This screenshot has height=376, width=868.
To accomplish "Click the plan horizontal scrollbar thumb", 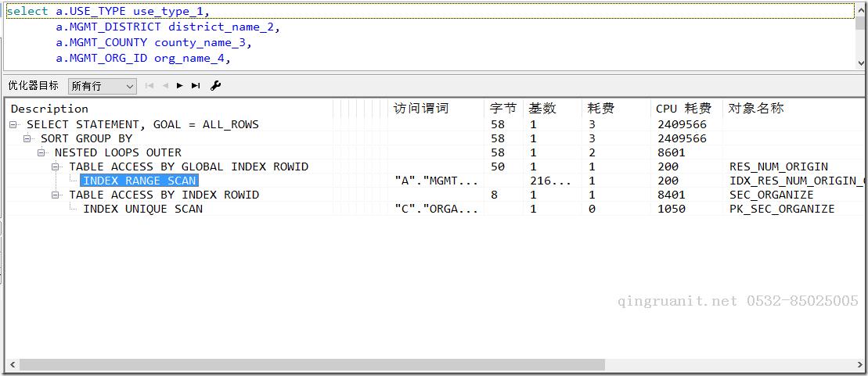I will [312, 365].
